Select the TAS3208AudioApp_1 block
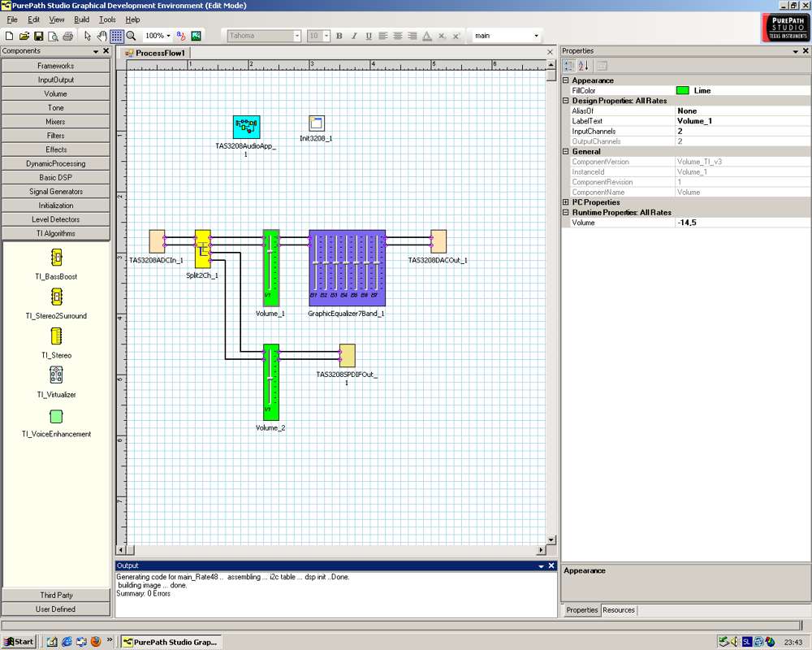 point(247,127)
